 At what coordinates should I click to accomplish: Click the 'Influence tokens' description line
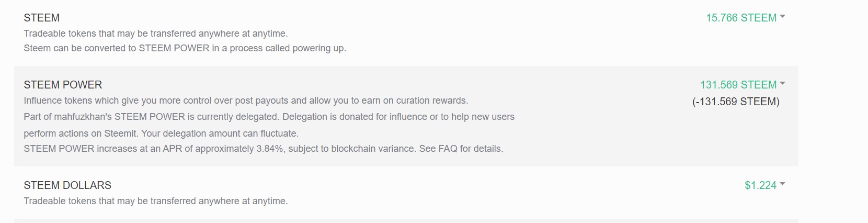tap(246, 101)
